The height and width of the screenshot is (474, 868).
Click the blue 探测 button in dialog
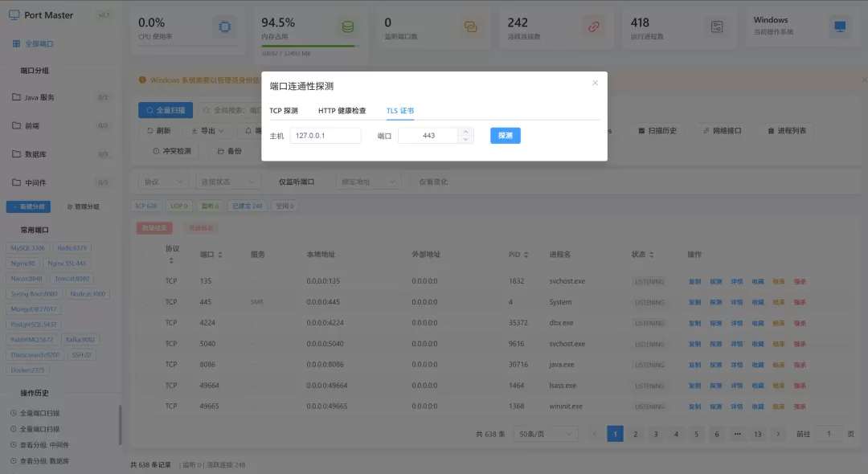[506, 136]
